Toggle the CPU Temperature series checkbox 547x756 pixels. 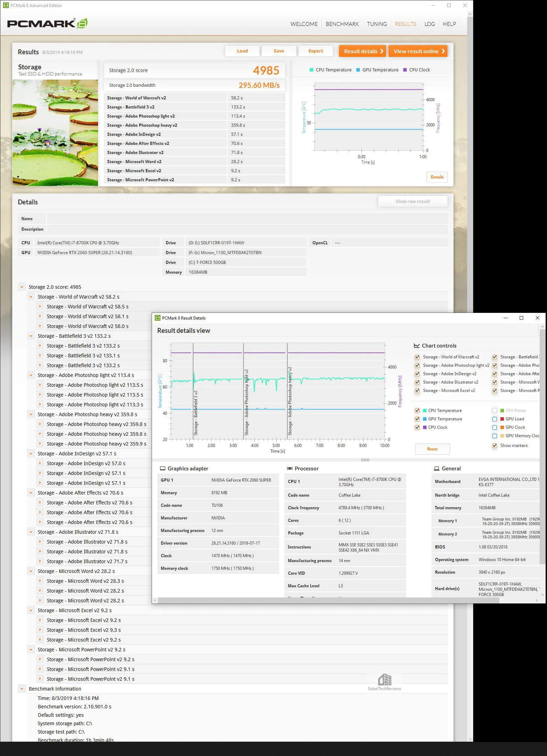pyautogui.click(x=417, y=411)
